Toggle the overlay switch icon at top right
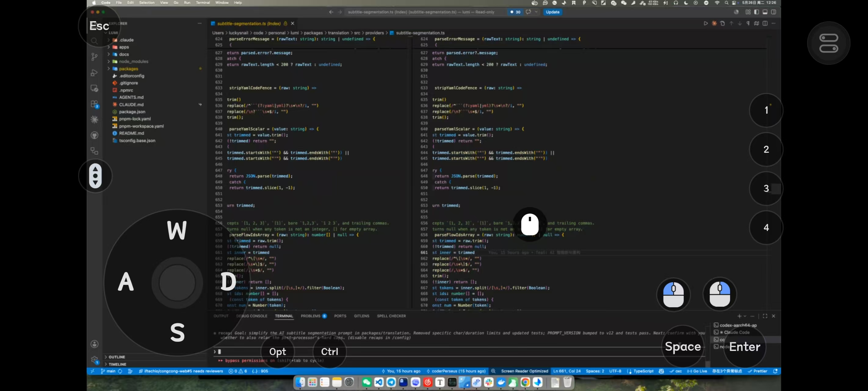The height and width of the screenshot is (391, 868). click(829, 43)
